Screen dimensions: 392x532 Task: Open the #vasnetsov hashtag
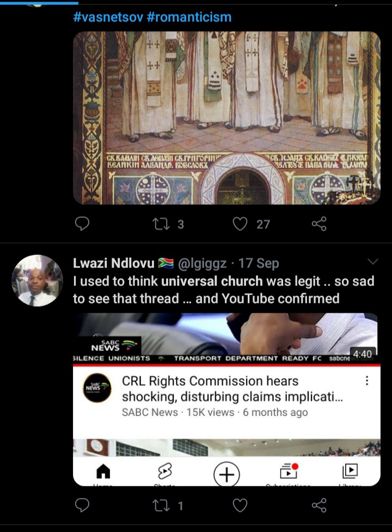(108, 17)
